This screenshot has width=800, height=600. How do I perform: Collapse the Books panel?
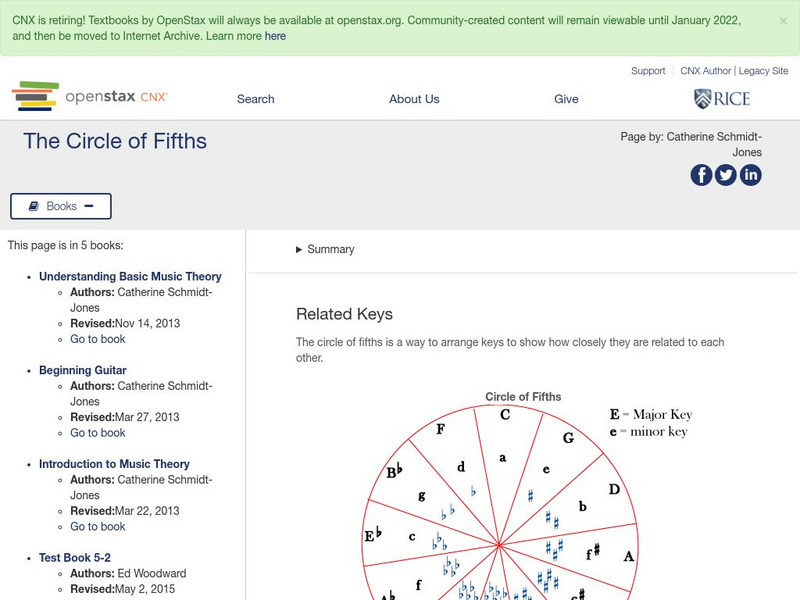click(60, 206)
